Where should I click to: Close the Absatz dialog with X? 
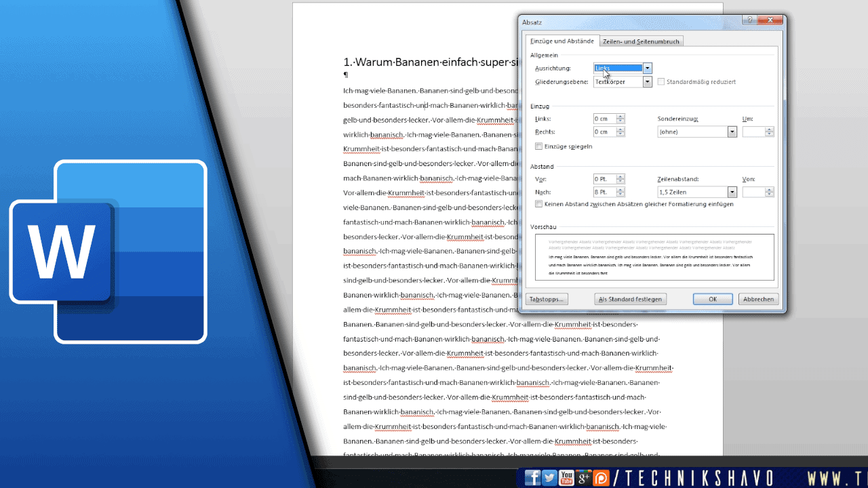771,21
